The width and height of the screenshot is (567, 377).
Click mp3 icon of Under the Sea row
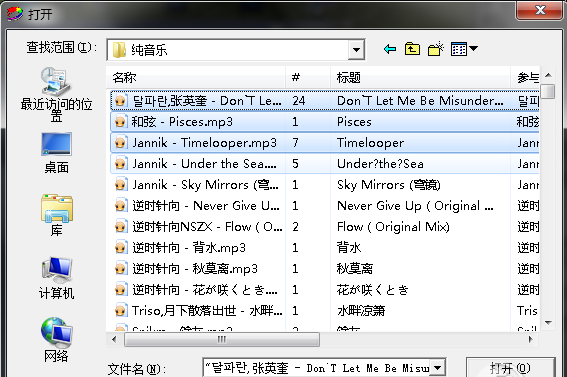coord(121,164)
